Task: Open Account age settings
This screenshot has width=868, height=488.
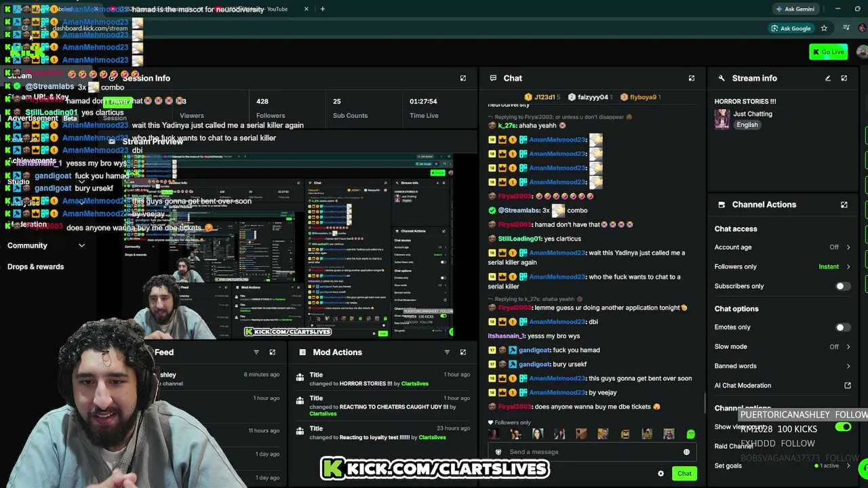Action: tap(783, 247)
